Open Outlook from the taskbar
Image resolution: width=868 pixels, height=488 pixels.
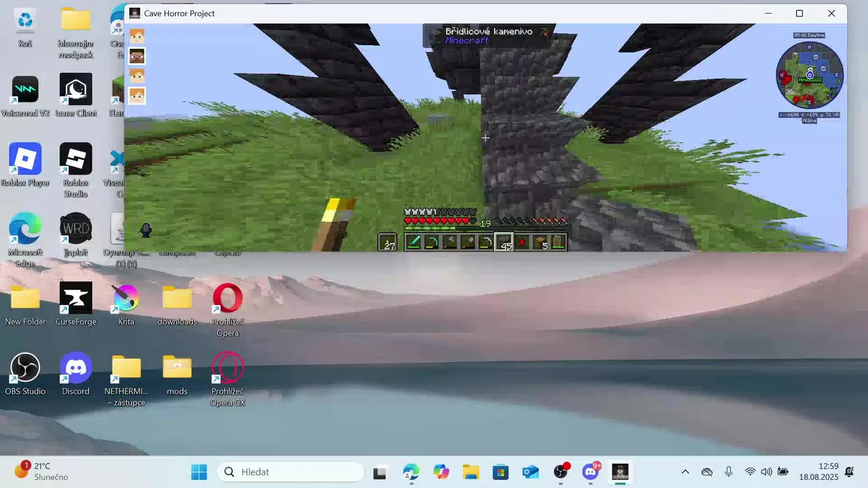pyautogui.click(x=530, y=472)
